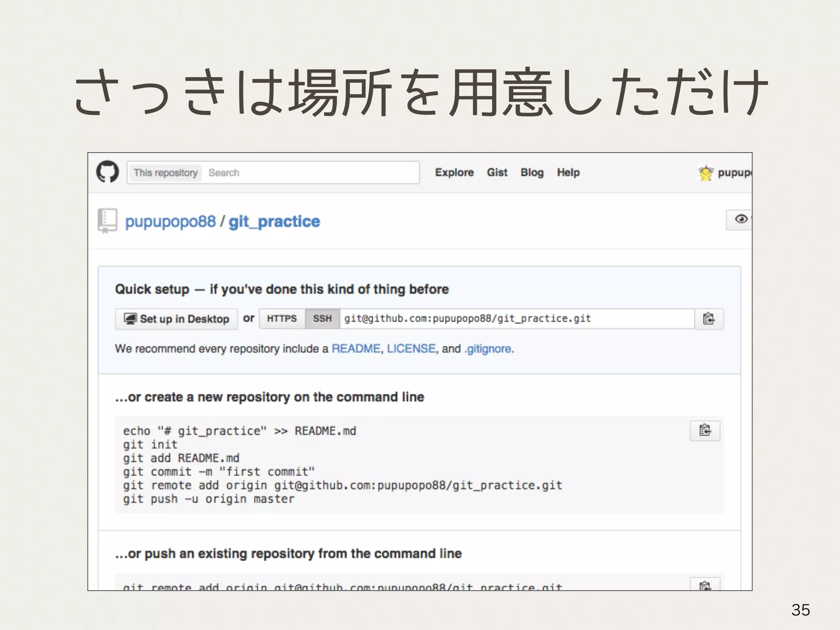
Task: Follow the .gitignore link
Action: click(488, 349)
